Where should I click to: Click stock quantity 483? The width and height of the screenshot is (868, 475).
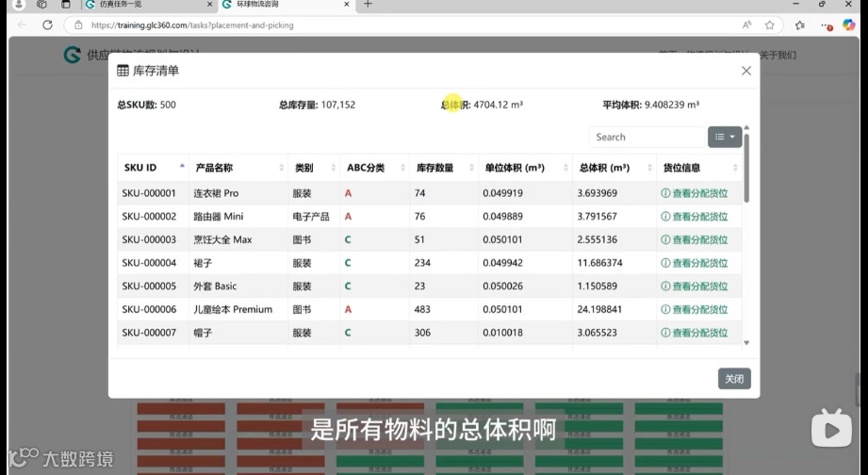422,309
